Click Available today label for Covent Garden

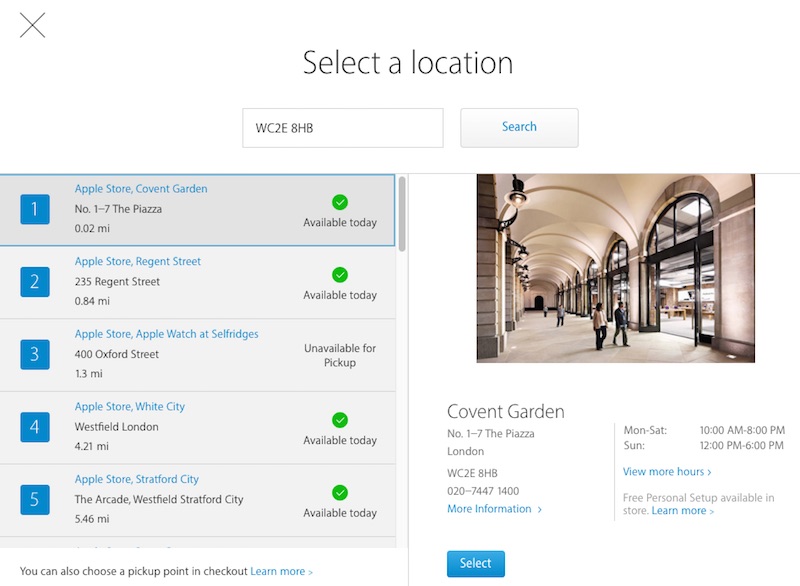pos(340,222)
